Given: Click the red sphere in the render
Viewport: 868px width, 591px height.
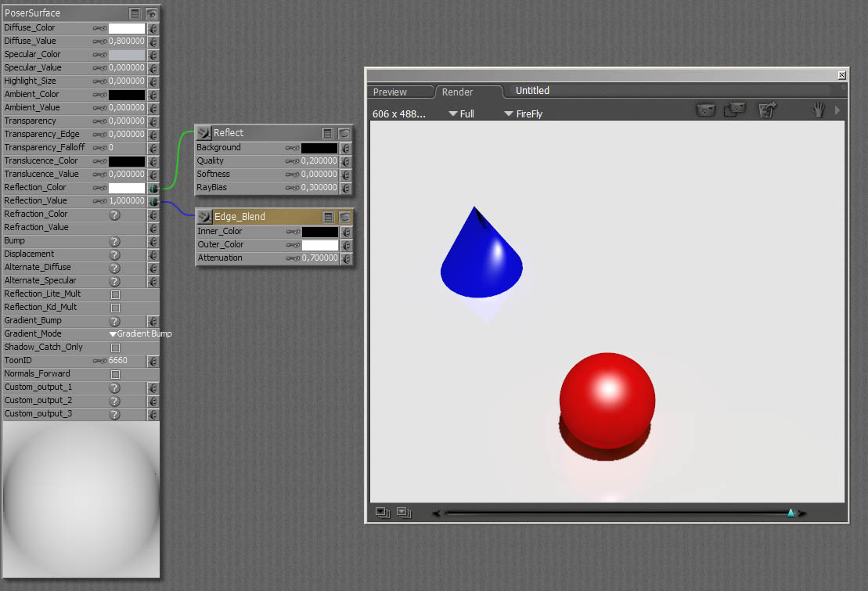Looking at the screenshot, I should click(607, 401).
